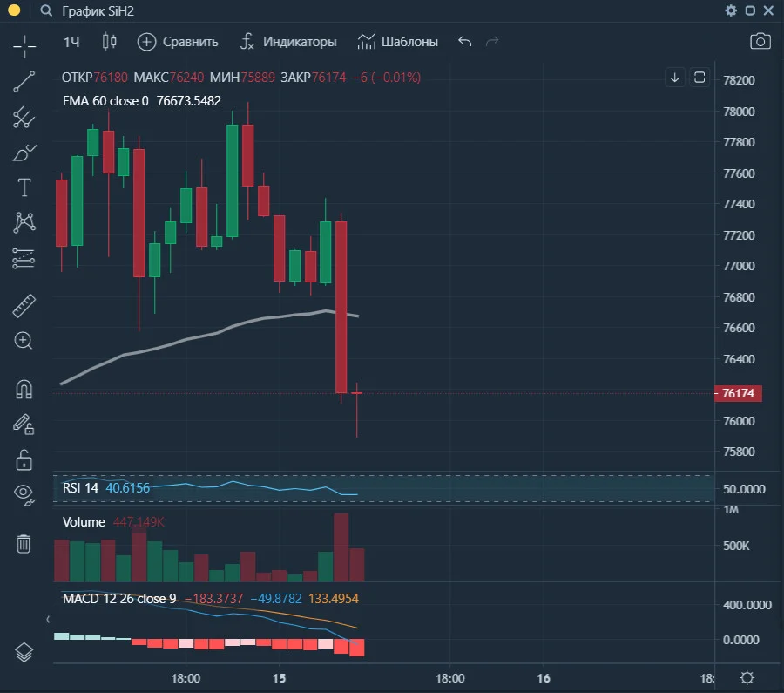This screenshot has height=693, width=784.
Task: Select the brush drawing tool
Action: [24, 153]
